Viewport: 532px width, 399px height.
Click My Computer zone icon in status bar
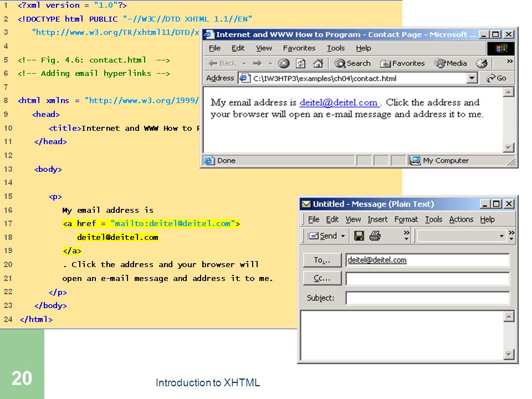(x=415, y=161)
